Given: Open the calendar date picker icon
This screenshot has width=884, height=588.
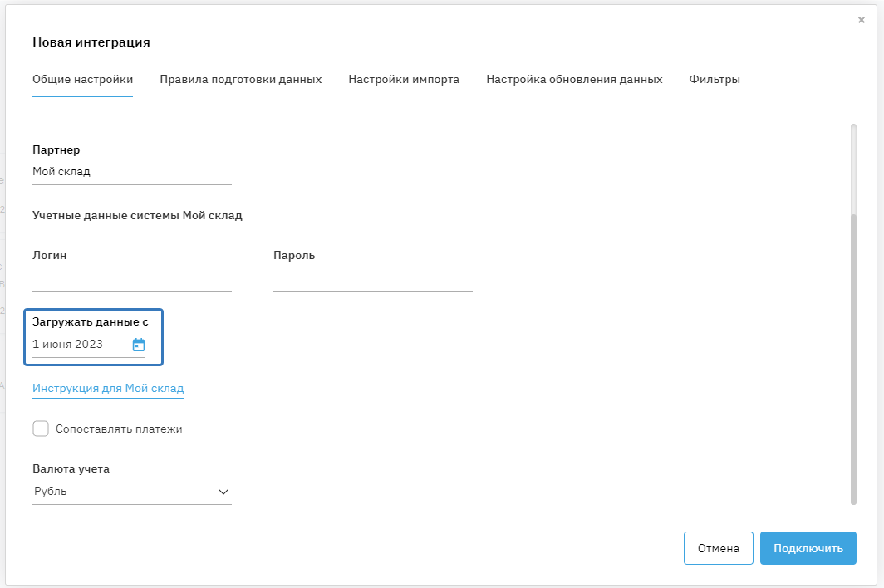Looking at the screenshot, I should pos(139,345).
